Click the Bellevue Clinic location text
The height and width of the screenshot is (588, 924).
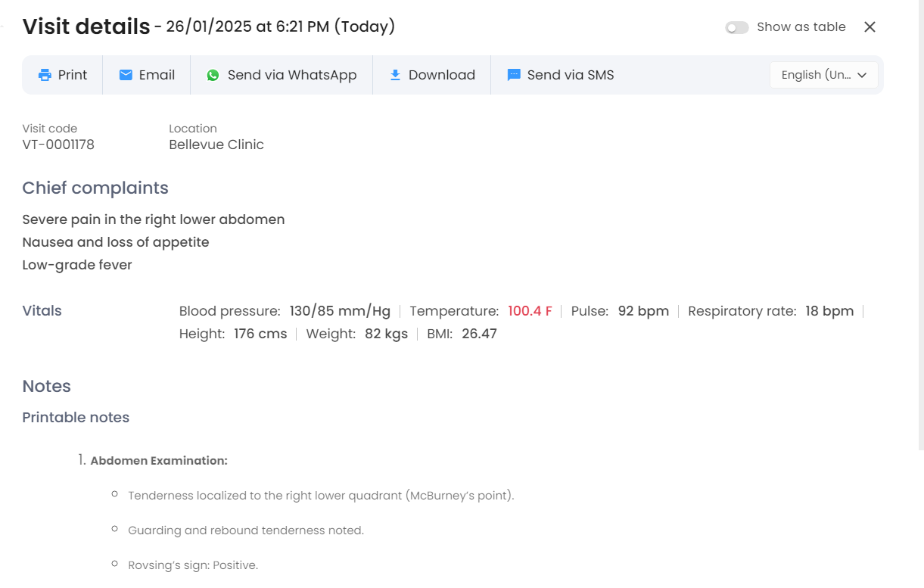pos(216,145)
